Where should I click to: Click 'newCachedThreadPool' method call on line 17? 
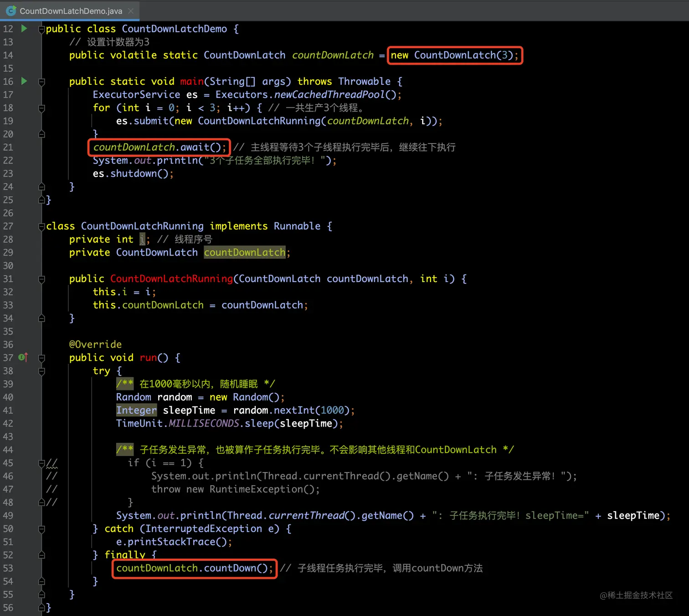(x=329, y=95)
